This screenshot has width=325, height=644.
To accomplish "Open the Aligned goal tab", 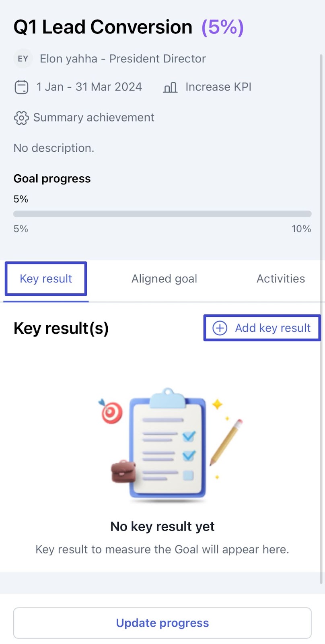I will 164,279.
